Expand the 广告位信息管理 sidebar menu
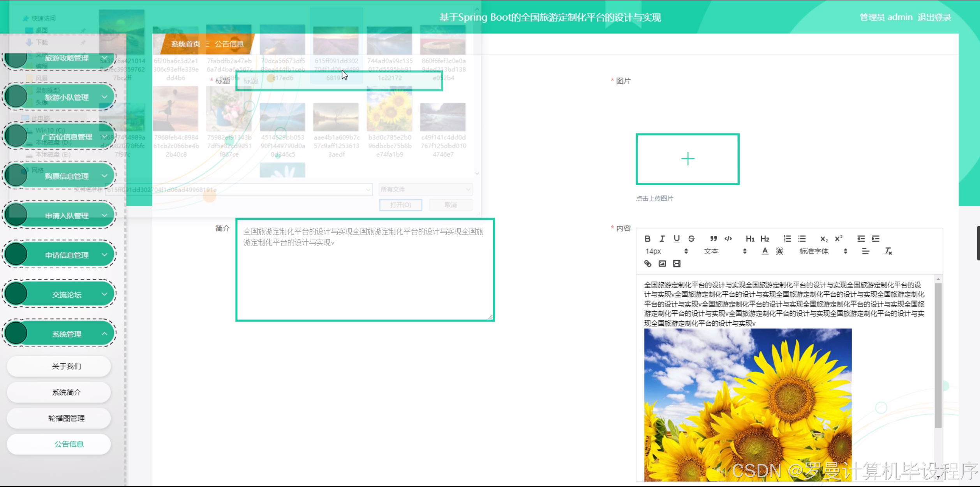The height and width of the screenshot is (487, 980). point(59,137)
